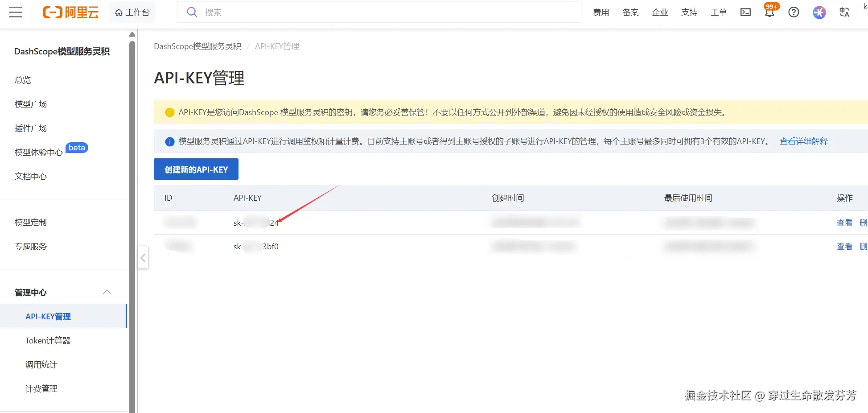The image size is (868, 413).
Task: Click the blue info icon in the notice
Action: [x=169, y=141]
